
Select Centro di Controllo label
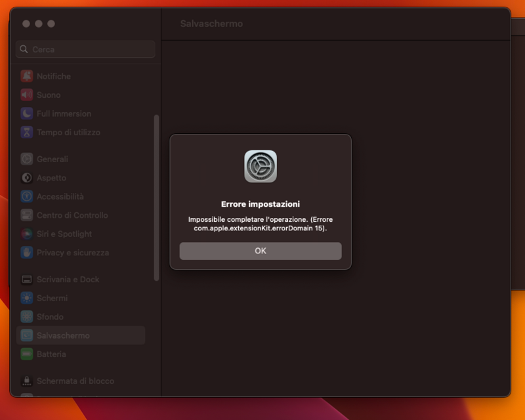72,215
